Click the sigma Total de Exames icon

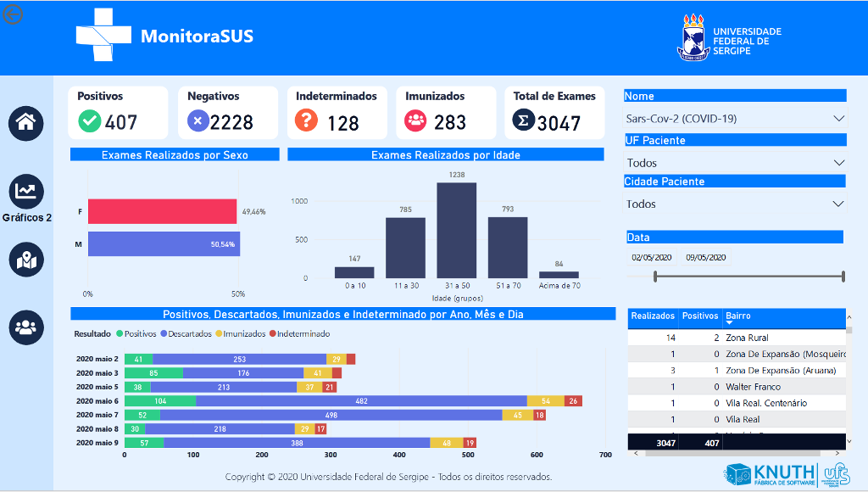coord(523,120)
